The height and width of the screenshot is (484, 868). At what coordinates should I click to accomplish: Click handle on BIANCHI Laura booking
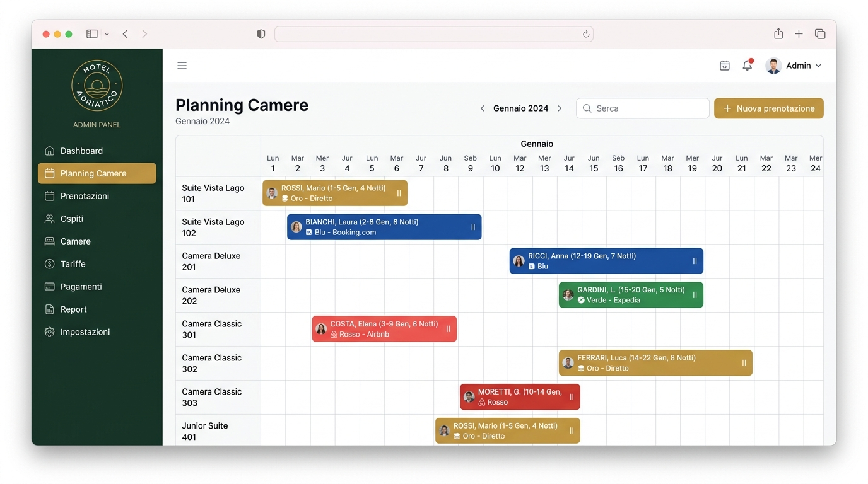click(473, 227)
